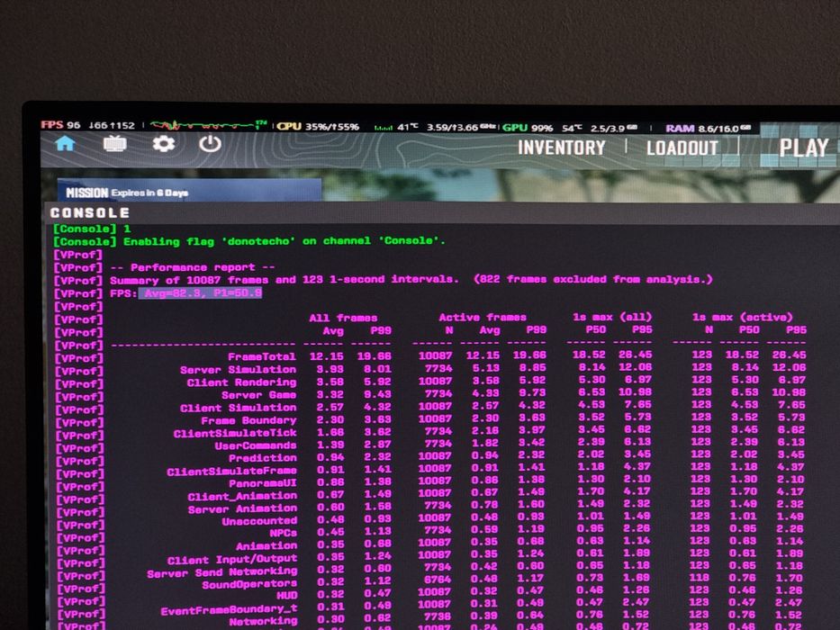
Task: Click the Server Send Networking row label
Action: 222,572
